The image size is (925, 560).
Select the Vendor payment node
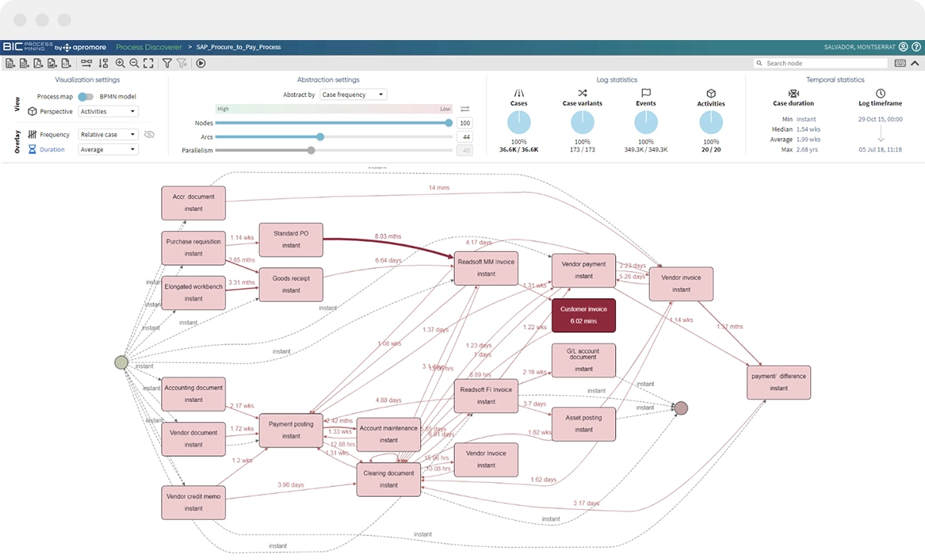tap(584, 270)
